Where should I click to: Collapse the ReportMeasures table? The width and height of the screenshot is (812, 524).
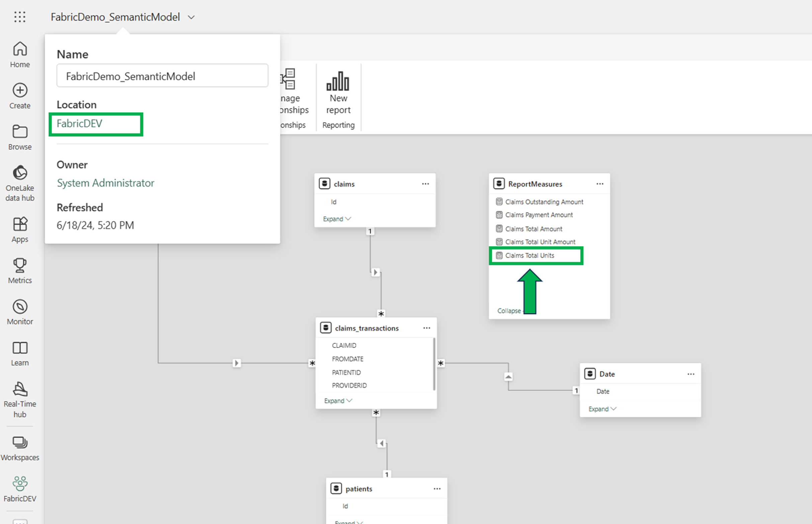509,311
